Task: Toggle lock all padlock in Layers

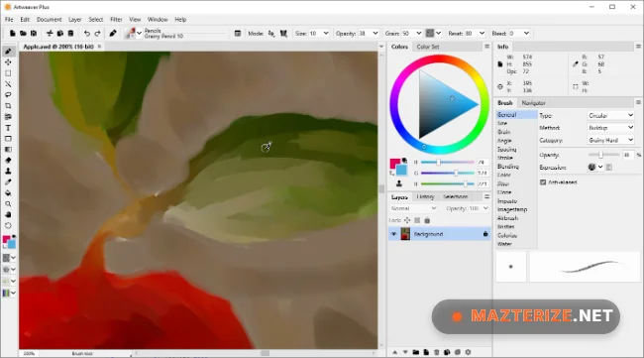Action: tap(427, 221)
